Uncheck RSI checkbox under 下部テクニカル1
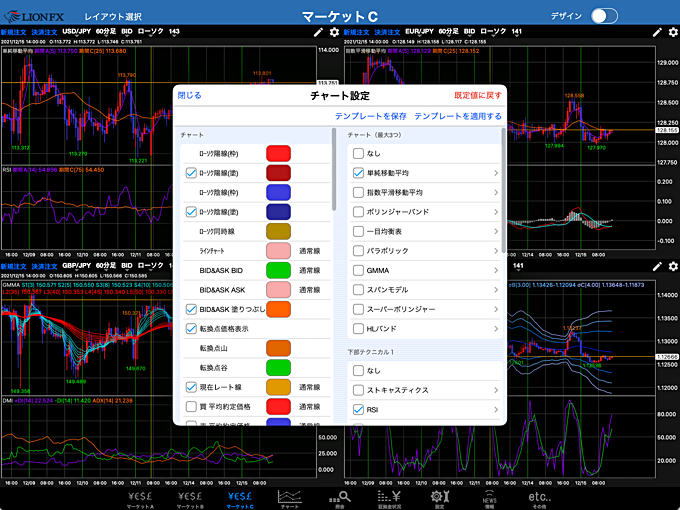 (x=358, y=409)
